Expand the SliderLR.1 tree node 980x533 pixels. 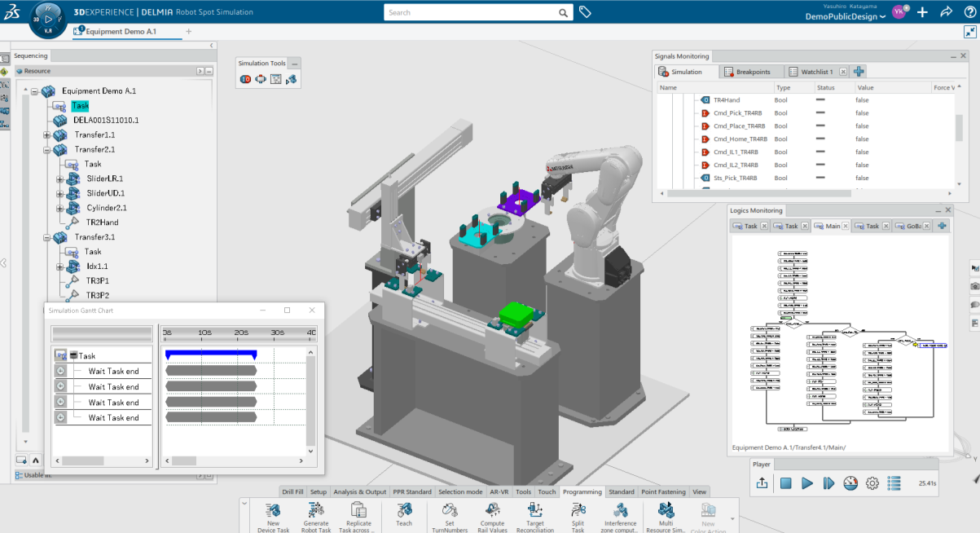[x=60, y=179]
